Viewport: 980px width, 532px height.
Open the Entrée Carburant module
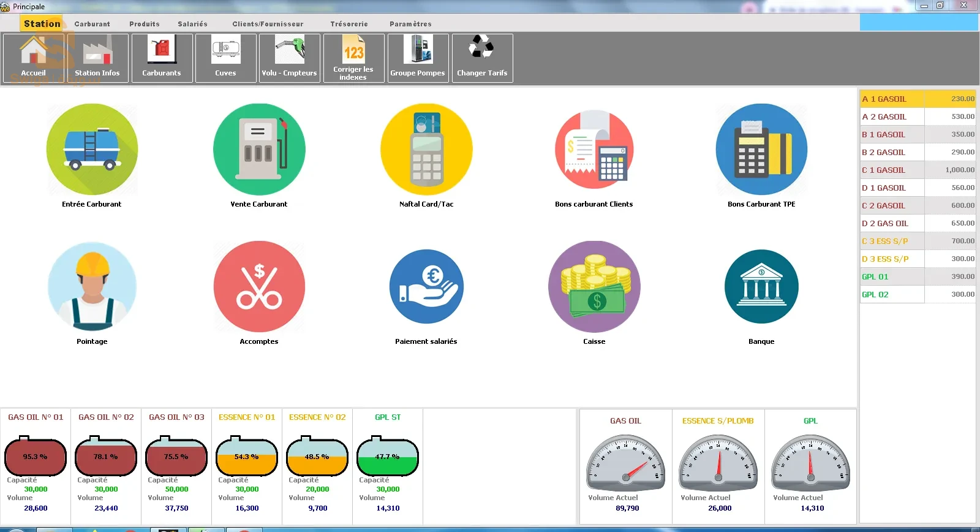(92, 150)
